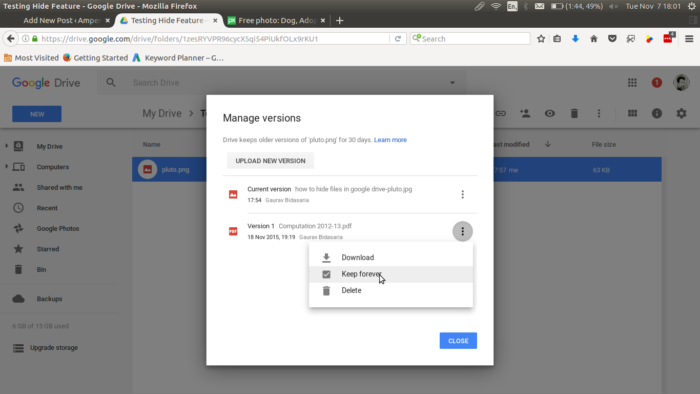Open Recent files list
This screenshot has width=700, height=394.
tap(47, 208)
